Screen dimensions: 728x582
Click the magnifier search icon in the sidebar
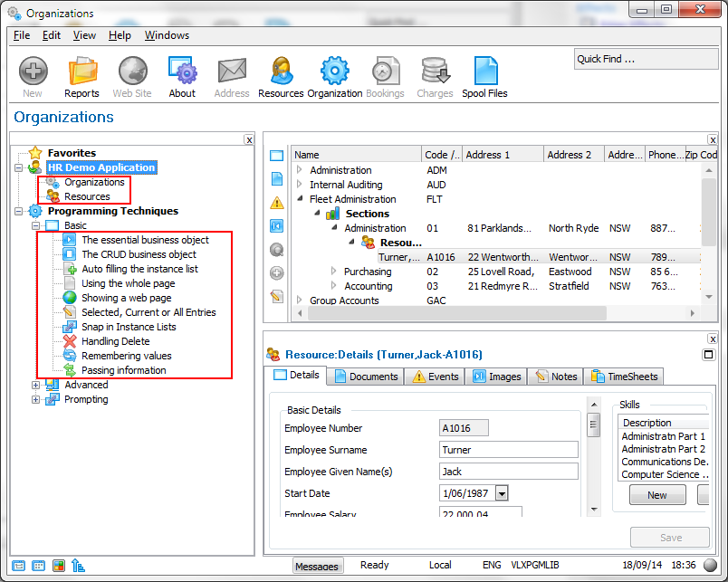click(277, 250)
